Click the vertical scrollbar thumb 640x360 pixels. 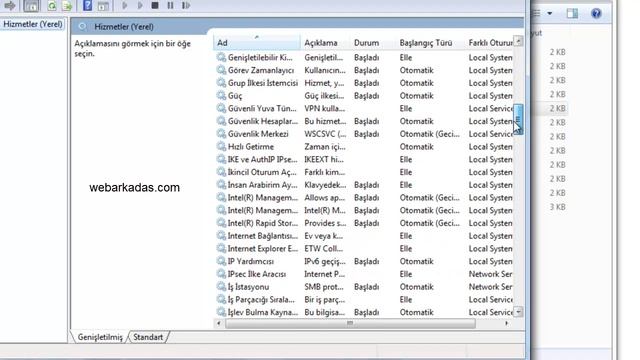pyautogui.click(x=518, y=119)
